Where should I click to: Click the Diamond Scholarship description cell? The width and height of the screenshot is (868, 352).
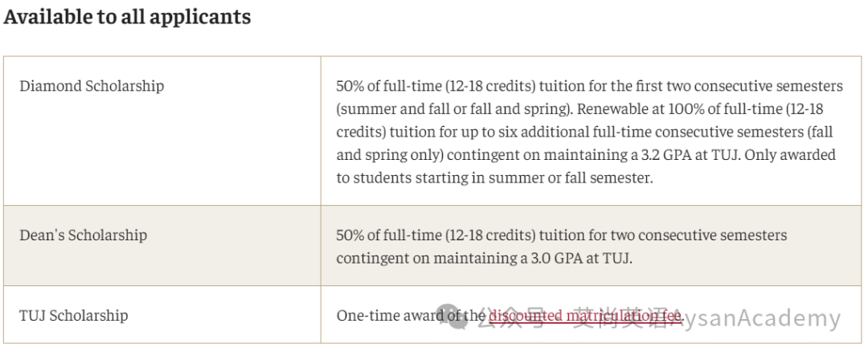click(591, 131)
